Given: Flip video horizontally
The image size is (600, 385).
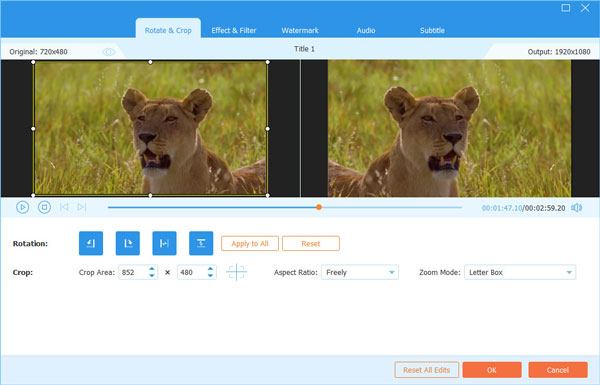Looking at the screenshot, I should (x=164, y=243).
